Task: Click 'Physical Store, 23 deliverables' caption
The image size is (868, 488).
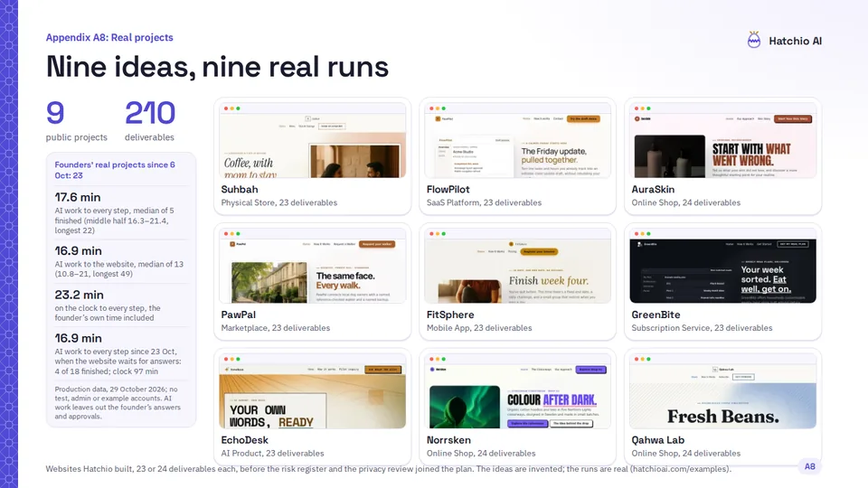Action: tap(279, 202)
